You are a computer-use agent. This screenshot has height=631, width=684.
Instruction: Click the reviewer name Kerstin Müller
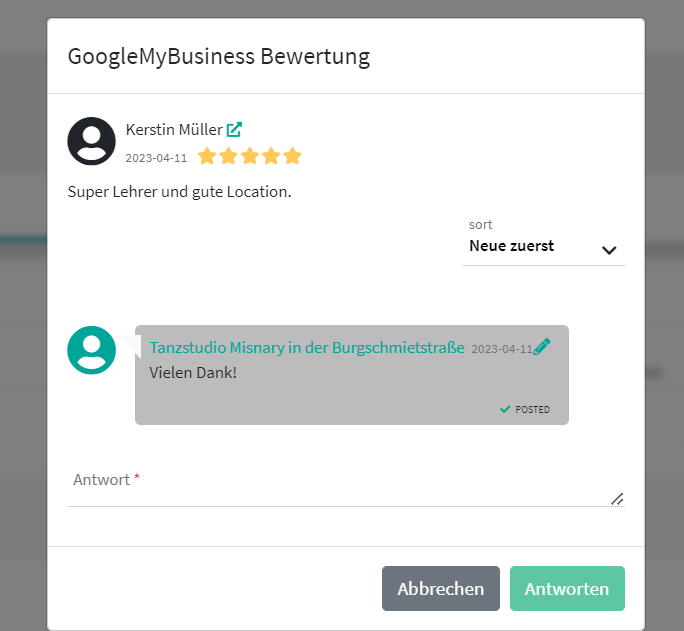(x=174, y=129)
